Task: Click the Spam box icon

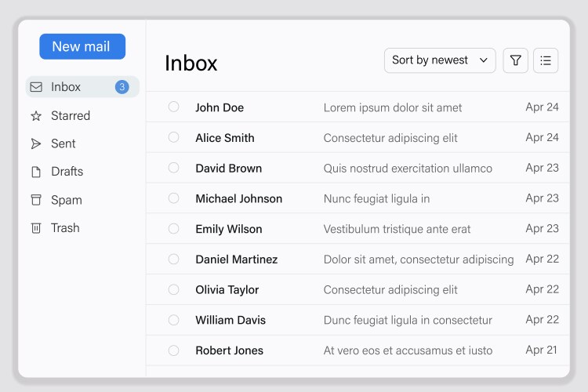Action: (36, 200)
